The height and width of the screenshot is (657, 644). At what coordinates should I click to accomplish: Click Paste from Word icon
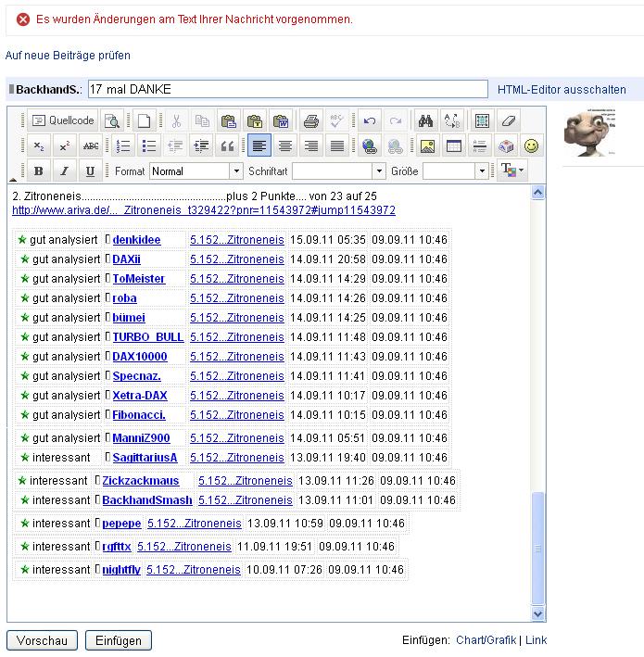click(x=281, y=121)
